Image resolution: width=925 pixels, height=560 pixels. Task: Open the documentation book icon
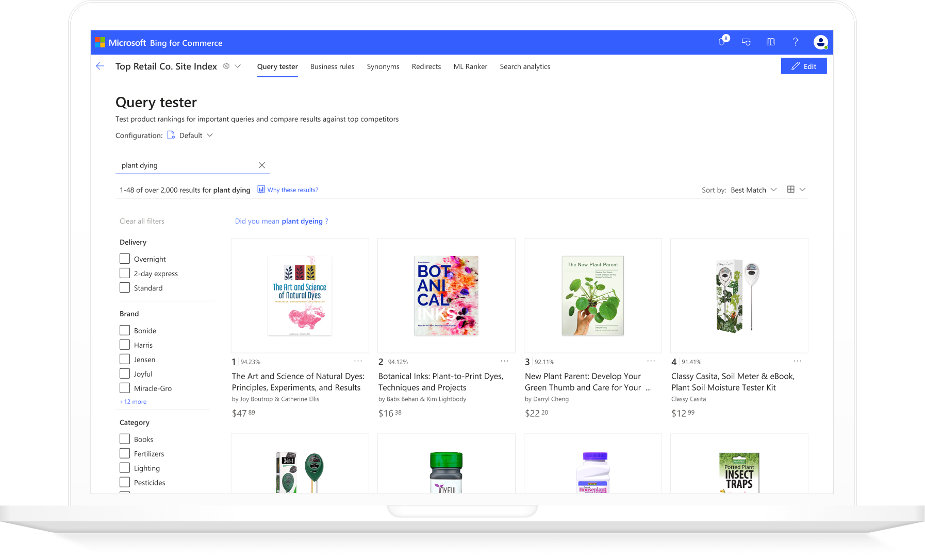click(x=771, y=42)
